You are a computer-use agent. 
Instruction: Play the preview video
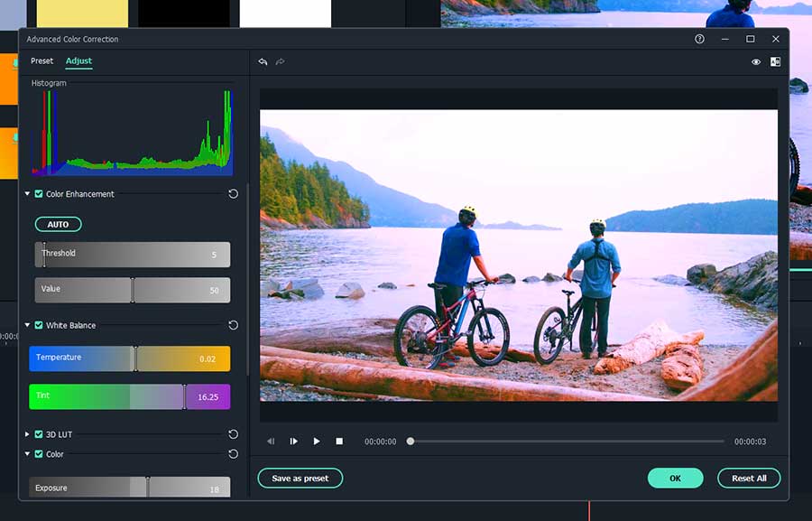pyautogui.click(x=317, y=442)
